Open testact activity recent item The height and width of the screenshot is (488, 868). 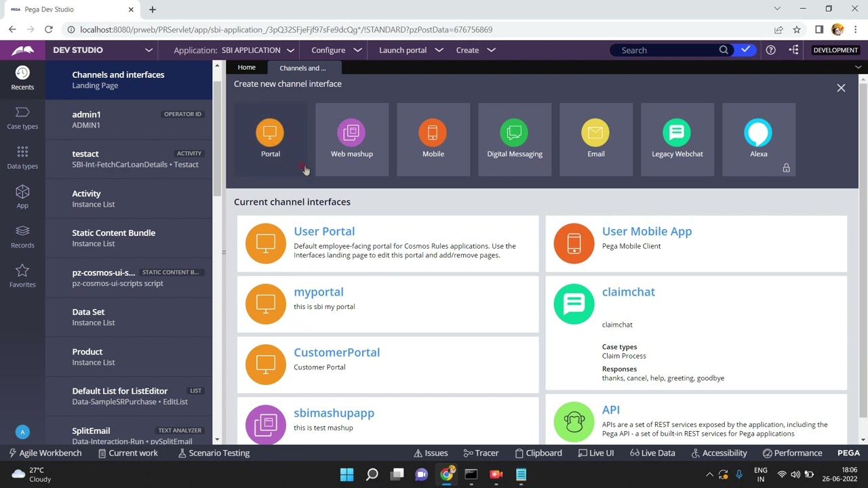129,159
